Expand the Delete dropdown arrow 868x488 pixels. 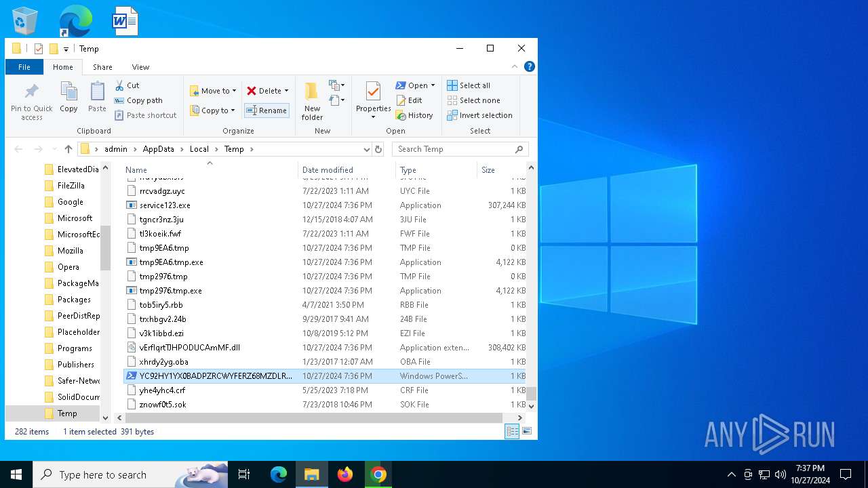click(x=286, y=91)
